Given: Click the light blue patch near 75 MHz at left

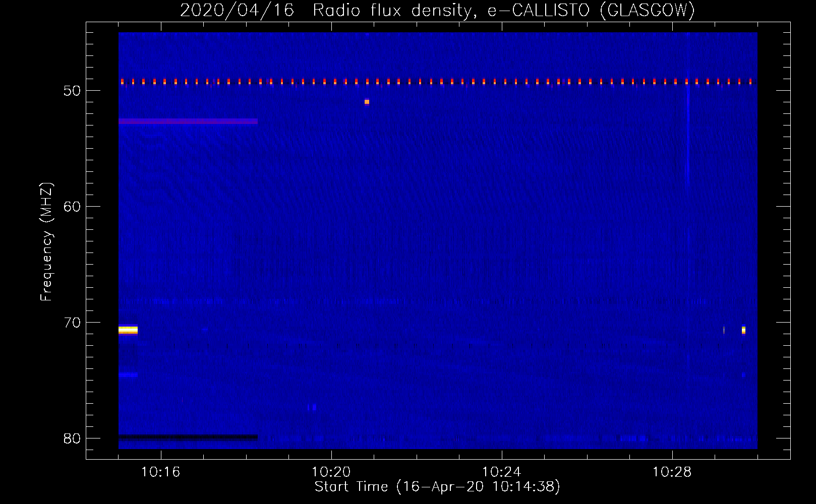Looking at the screenshot, I should (x=128, y=375).
